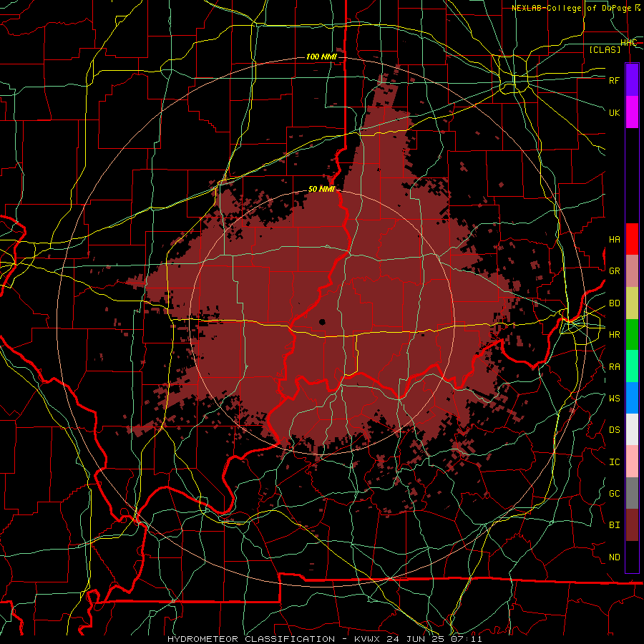
Task: Select the HR legend label
Action: (615, 335)
